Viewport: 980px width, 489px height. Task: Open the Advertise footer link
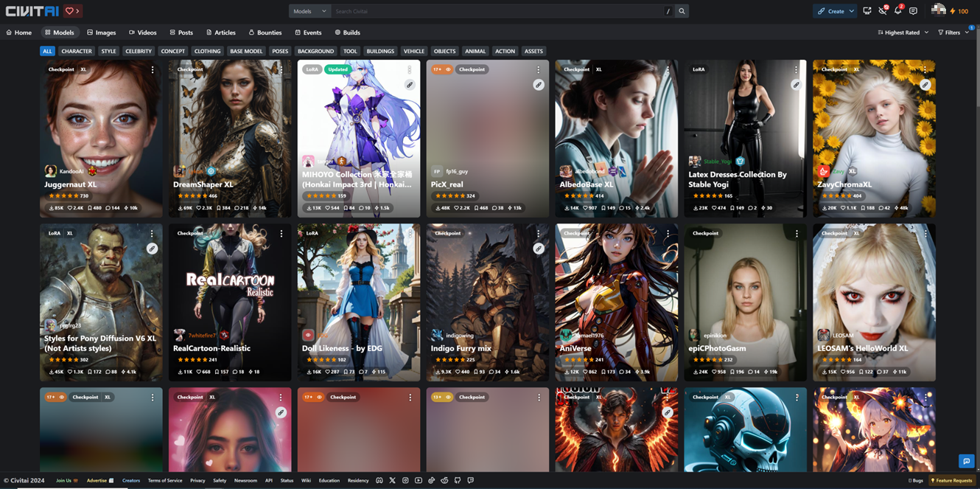pyautogui.click(x=100, y=480)
